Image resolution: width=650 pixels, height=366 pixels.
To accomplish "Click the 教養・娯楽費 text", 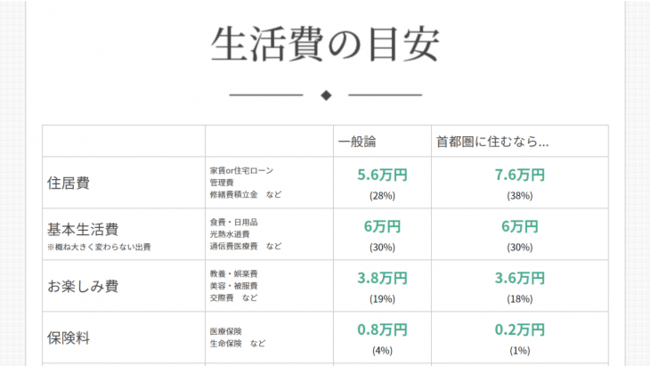I will [x=234, y=274].
